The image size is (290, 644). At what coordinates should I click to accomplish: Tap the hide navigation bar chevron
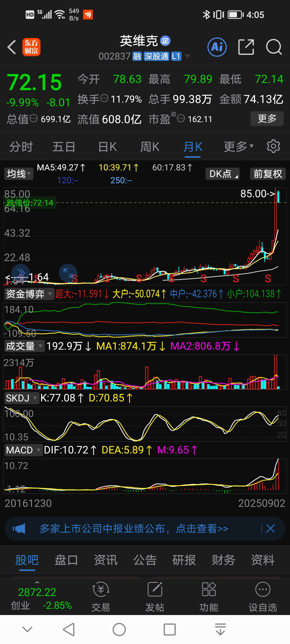coord(27,629)
